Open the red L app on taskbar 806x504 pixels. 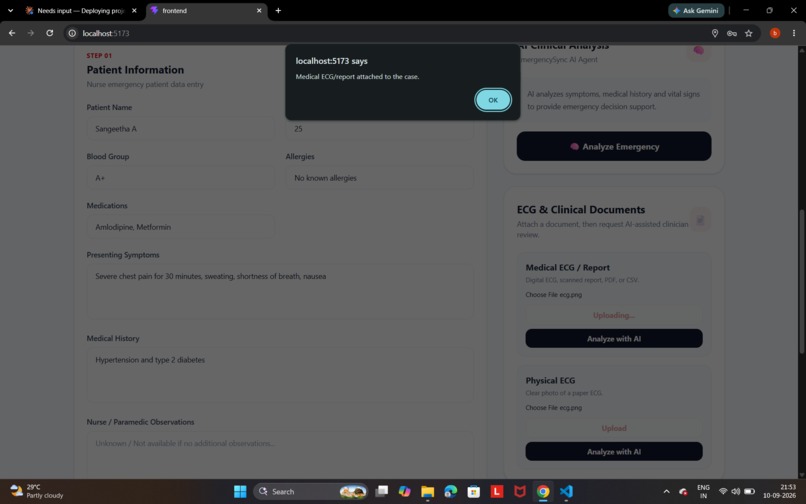click(497, 491)
